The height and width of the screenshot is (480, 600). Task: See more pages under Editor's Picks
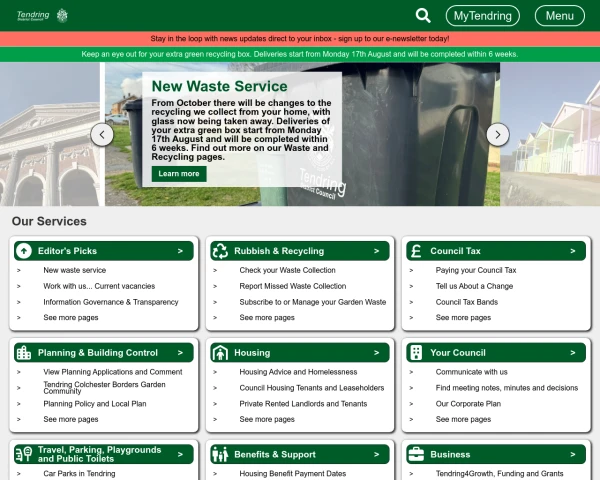(x=71, y=318)
